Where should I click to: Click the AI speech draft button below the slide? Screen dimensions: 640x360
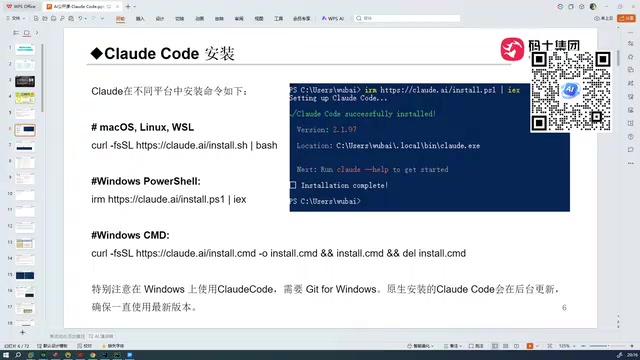coord(101,336)
